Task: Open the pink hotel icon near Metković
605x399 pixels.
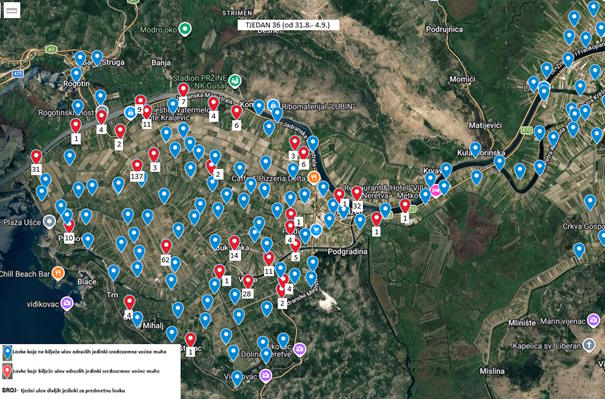Action: point(436,191)
